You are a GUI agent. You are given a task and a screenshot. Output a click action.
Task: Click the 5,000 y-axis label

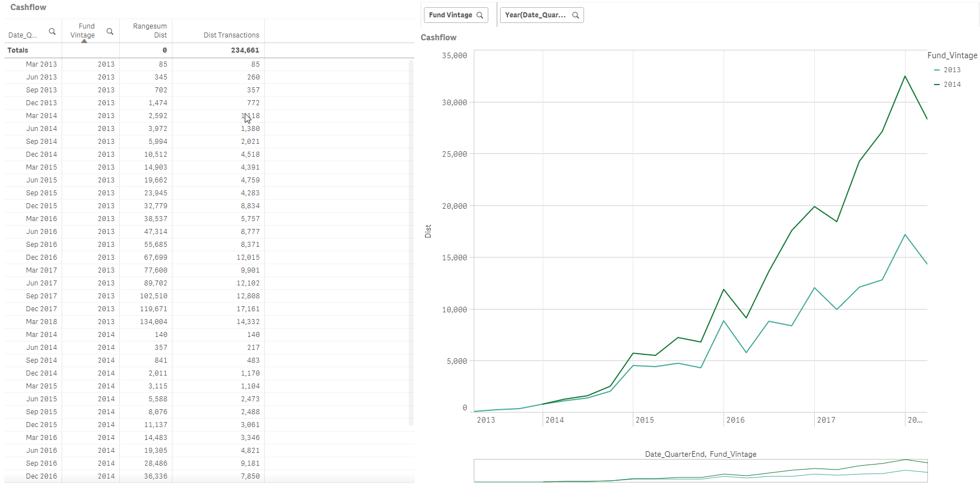[456, 361]
